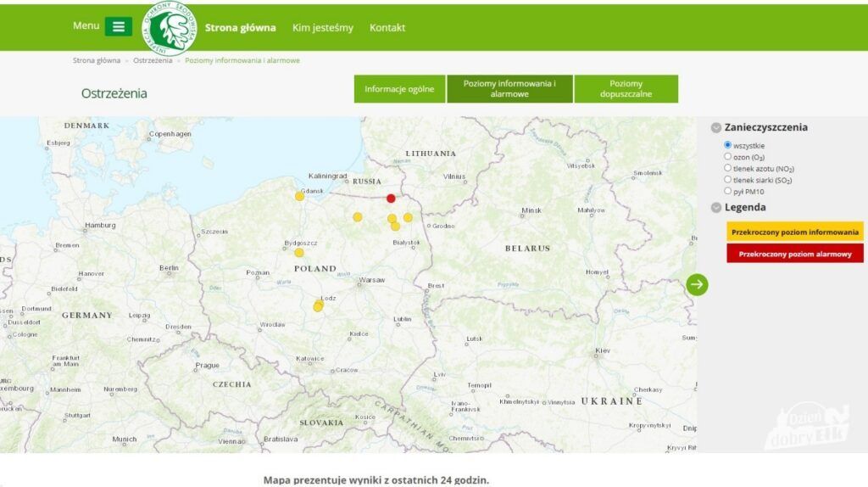Click the green arrow panel toggle
Image resolution: width=868 pixels, height=487 pixels.
(x=697, y=284)
